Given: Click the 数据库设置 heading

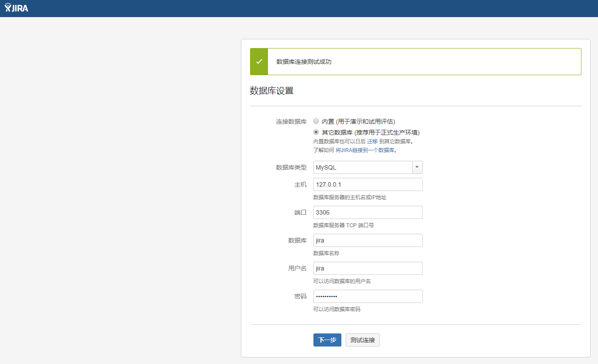Looking at the screenshot, I should click(x=271, y=91).
